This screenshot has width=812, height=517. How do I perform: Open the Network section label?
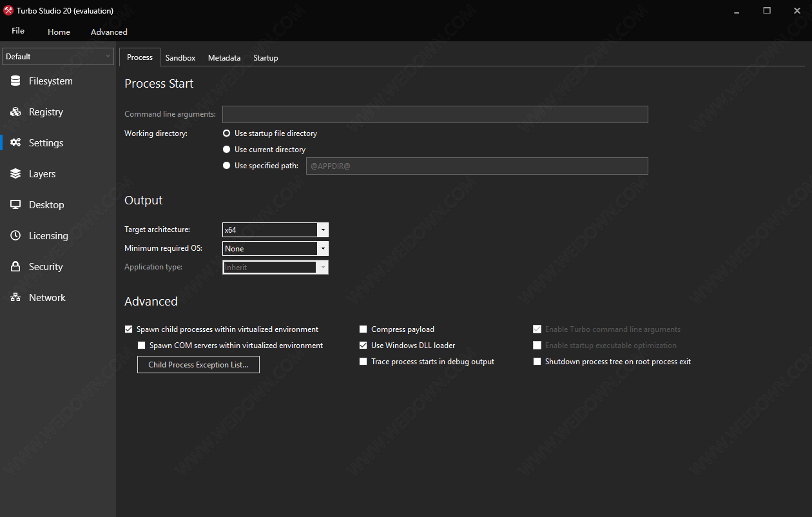tap(47, 298)
